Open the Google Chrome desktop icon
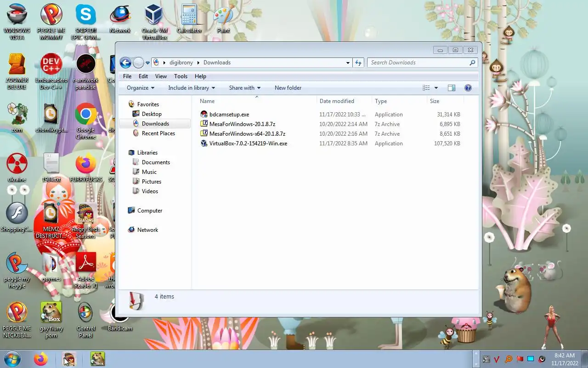The image size is (588, 368). tap(85, 121)
